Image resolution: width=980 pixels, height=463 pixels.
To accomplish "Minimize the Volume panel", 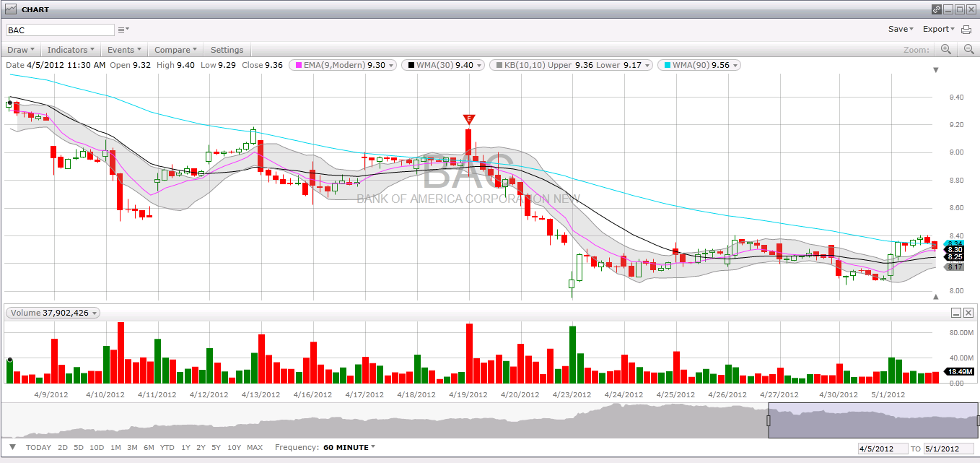I will tap(956, 313).
